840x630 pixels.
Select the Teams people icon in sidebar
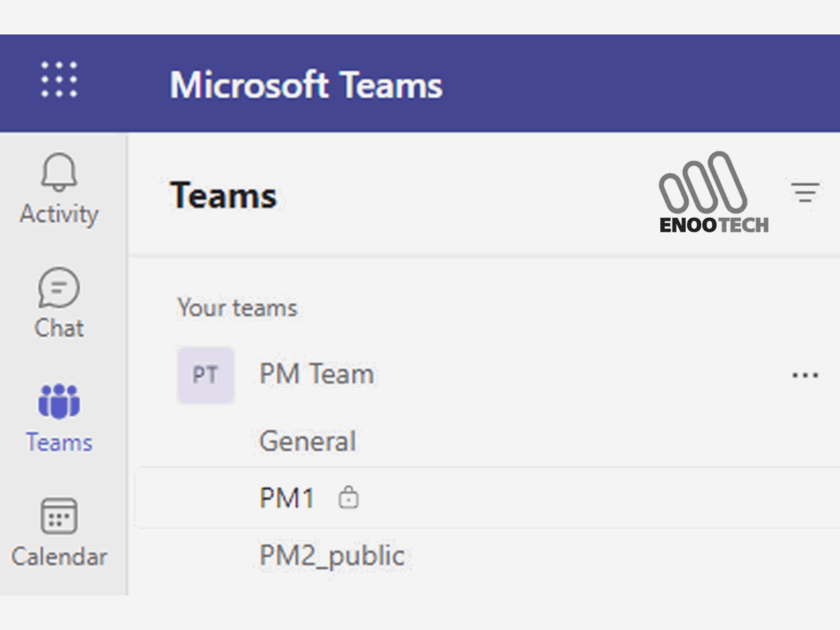(x=59, y=401)
